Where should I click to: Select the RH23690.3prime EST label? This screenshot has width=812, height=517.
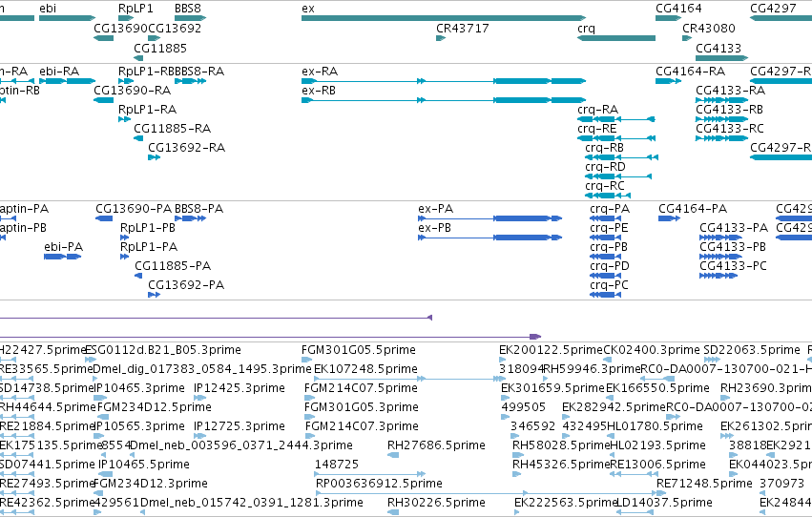tap(766, 388)
